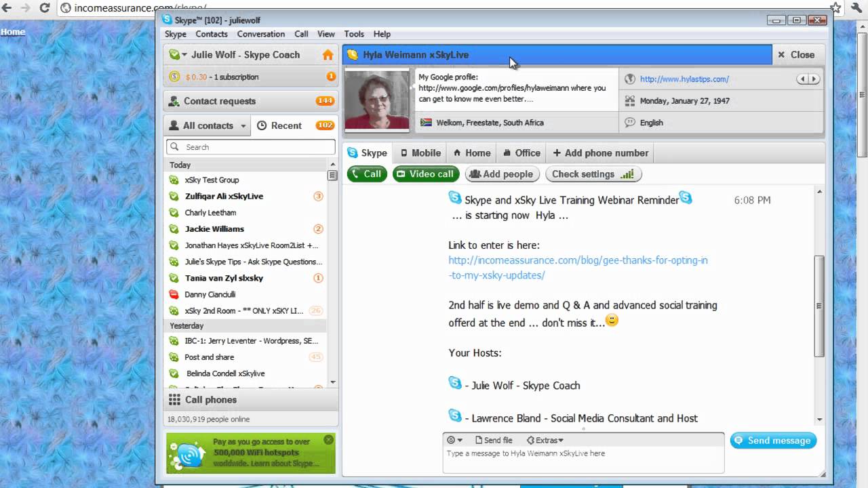868x488 pixels.
Task: Click Zulfiqar Ali unread count badge
Action: [x=318, y=197]
